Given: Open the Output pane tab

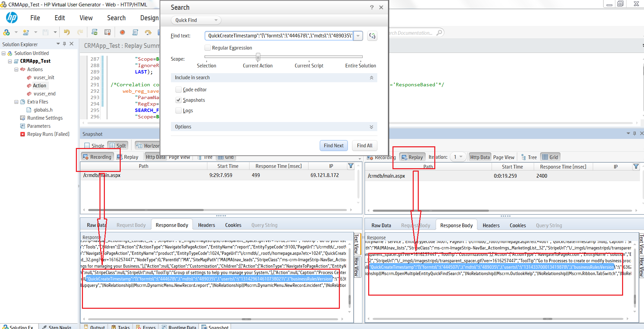Looking at the screenshot, I should click(94, 327).
